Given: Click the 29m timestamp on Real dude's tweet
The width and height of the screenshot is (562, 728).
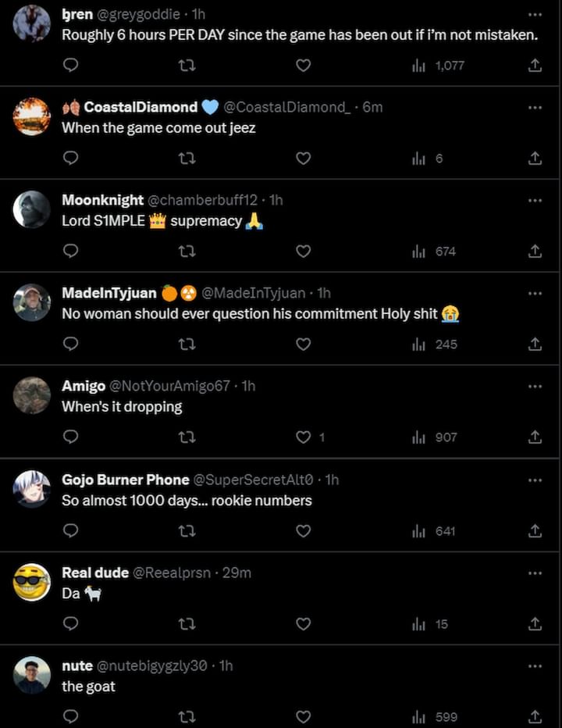Looking at the screenshot, I should (x=237, y=573).
